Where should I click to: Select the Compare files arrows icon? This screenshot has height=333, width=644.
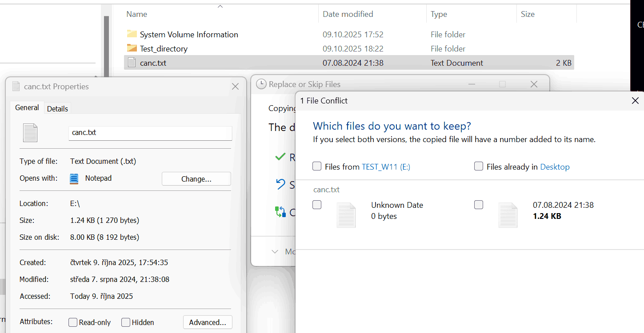281,212
